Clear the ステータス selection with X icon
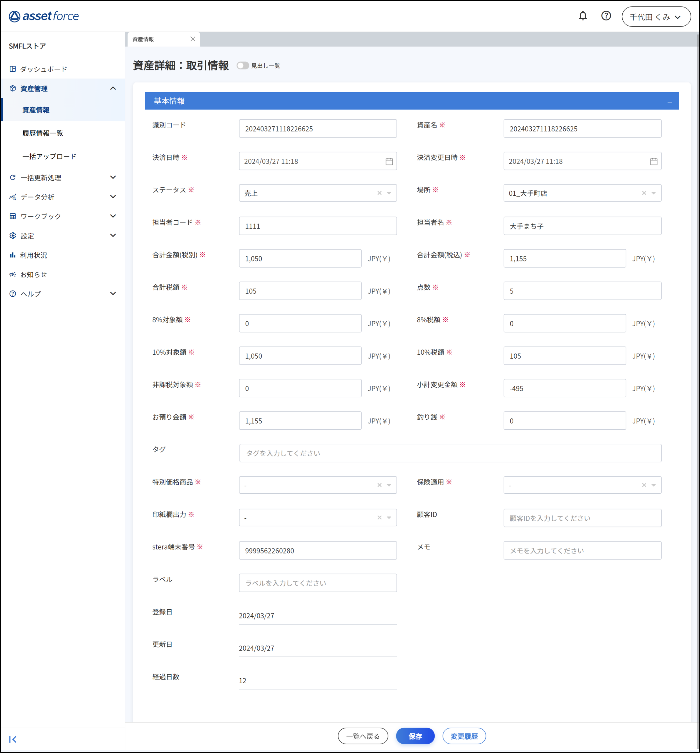Image resolution: width=700 pixels, height=753 pixels. tap(379, 193)
